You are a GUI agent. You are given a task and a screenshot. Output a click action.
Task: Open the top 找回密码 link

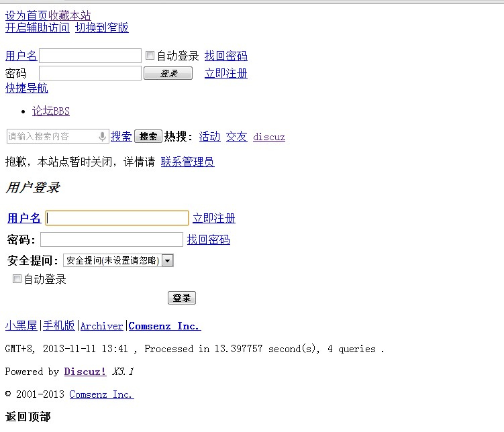[226, 56]
